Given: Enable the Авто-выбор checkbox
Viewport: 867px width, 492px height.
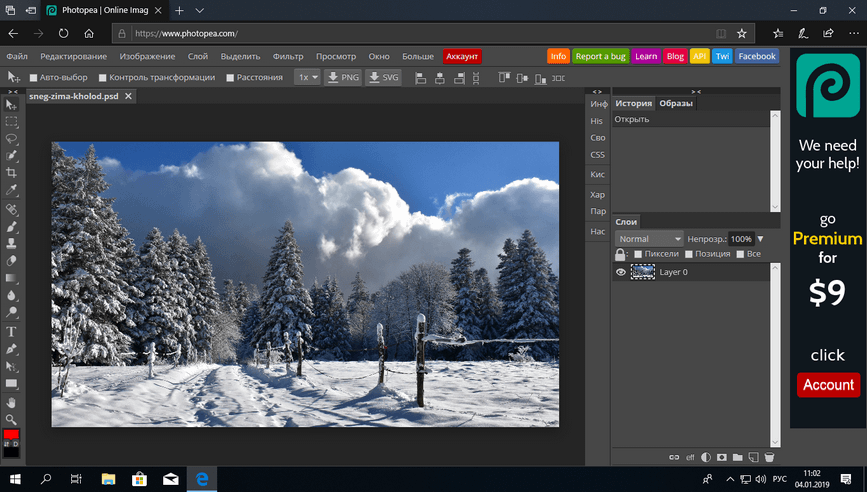Looking at the screenshot, I should [x=33, y=78].
